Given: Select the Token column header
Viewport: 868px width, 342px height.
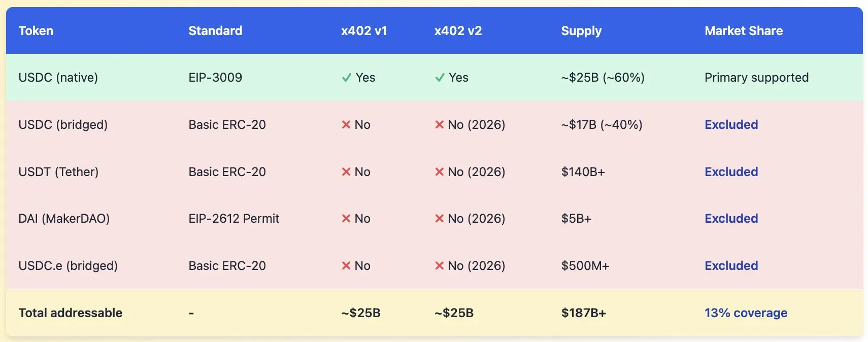Looking at the screenshot, I should [36, 31].
